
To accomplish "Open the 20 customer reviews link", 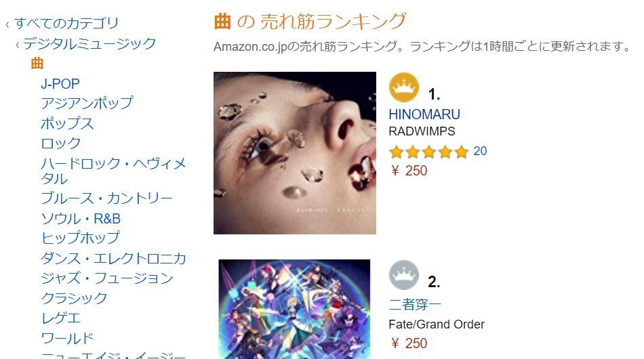I will pyautogui.click(x=480, y=151).
